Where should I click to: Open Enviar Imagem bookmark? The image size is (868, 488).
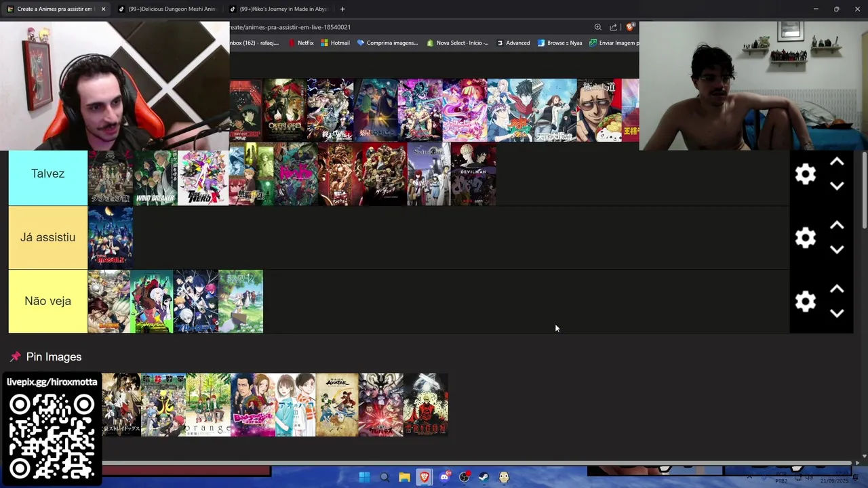614,43
